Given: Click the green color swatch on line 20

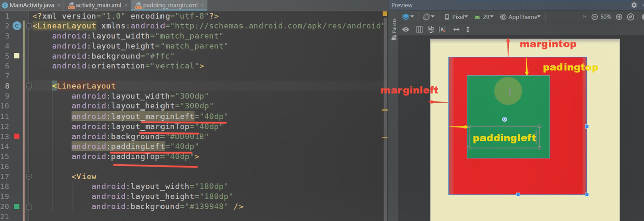Looking at the screenshot, I should coord(17,206).
